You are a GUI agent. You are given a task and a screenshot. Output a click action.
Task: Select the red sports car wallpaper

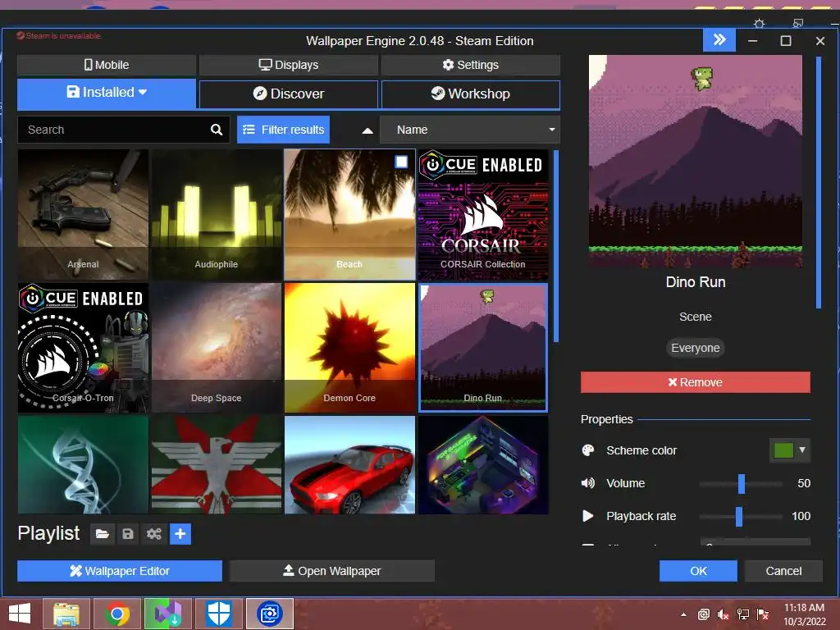tap(349, 465)
